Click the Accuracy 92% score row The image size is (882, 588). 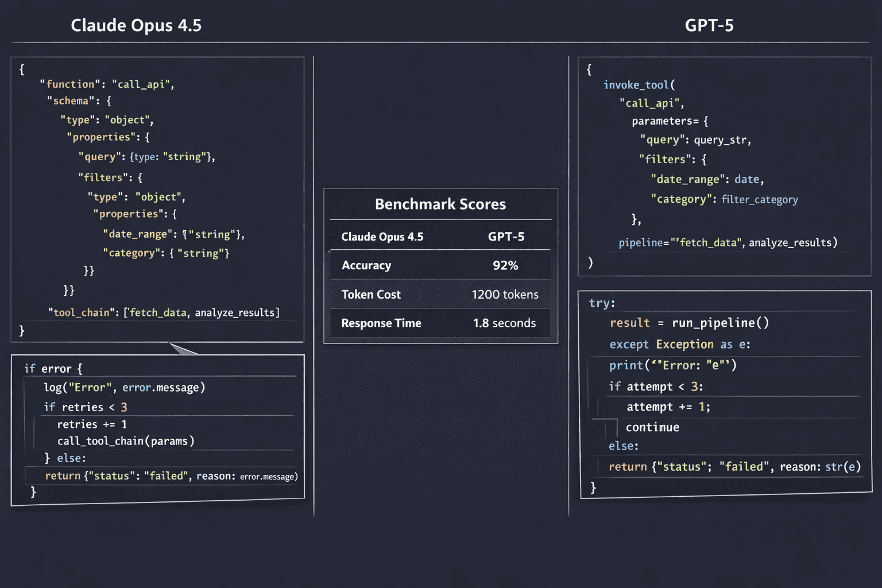click(440, 265)
